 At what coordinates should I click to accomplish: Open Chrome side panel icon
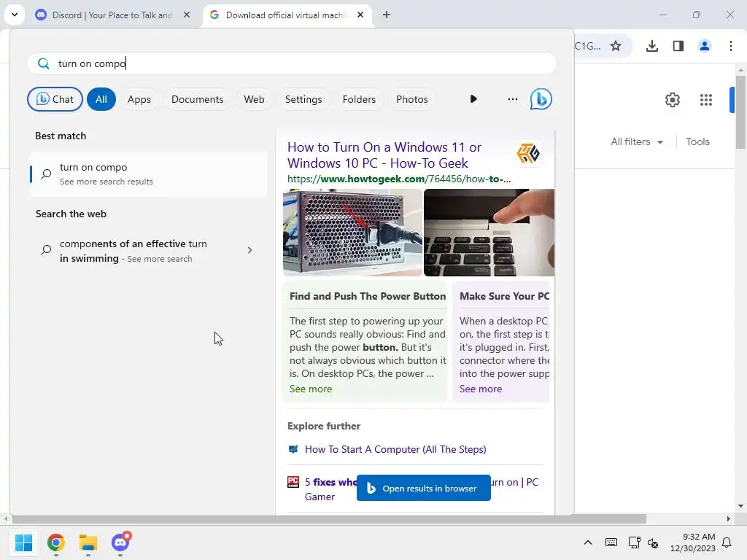pos(678,46)
